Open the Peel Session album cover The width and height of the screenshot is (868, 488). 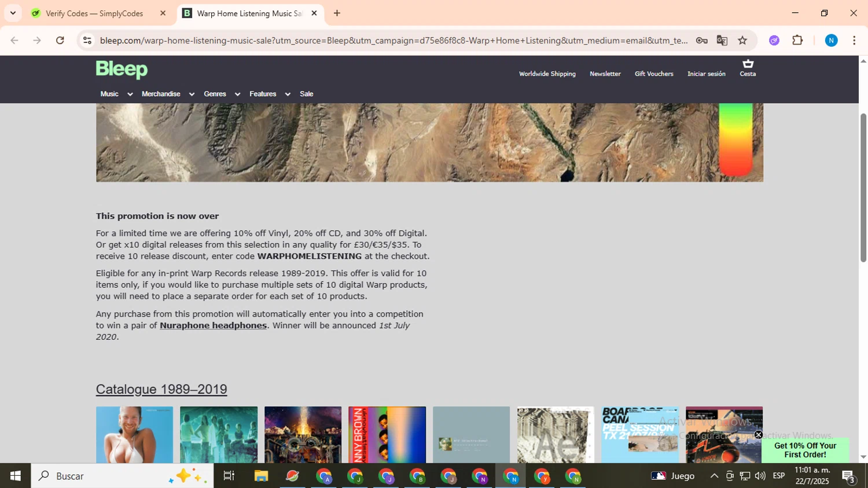click(x=640, y=435)
